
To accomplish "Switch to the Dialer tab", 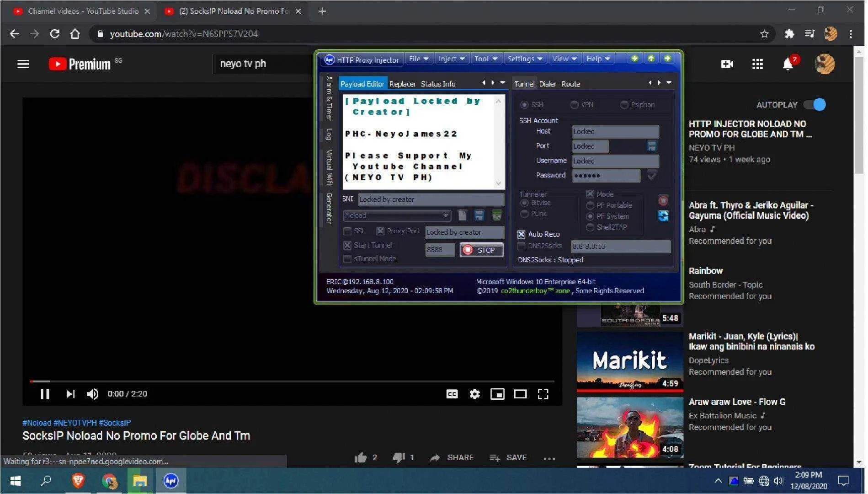I will [x=547, y=84].
